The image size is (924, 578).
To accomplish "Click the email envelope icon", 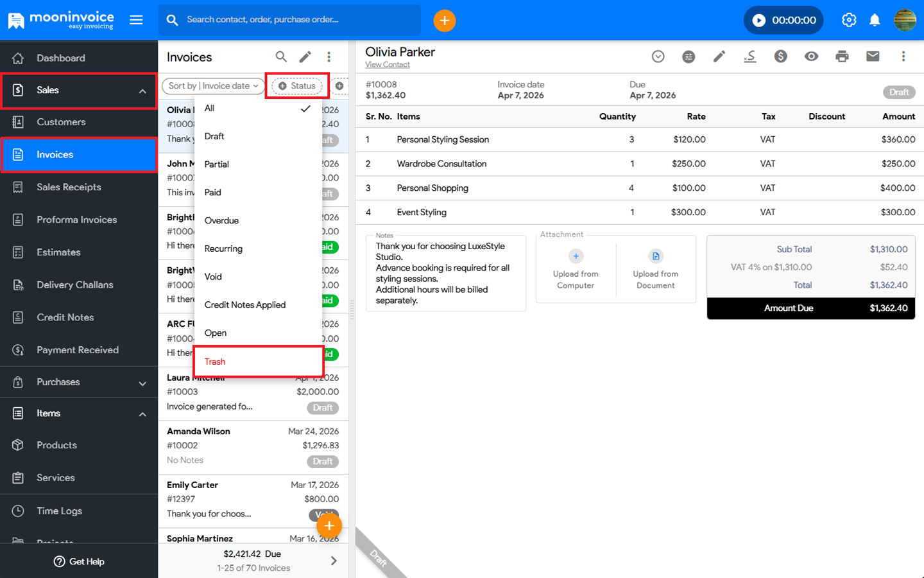I will pyautogui.click(x=873, y=57).
